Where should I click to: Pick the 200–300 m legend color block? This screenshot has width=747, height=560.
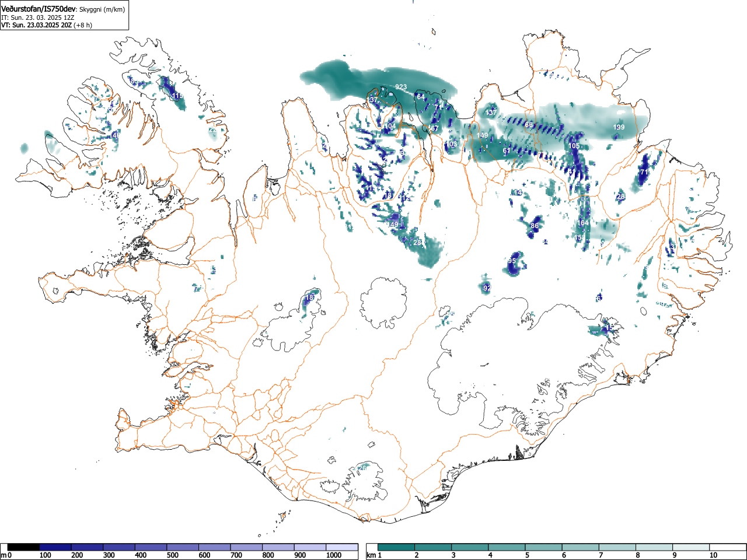(x=88, y=547)
